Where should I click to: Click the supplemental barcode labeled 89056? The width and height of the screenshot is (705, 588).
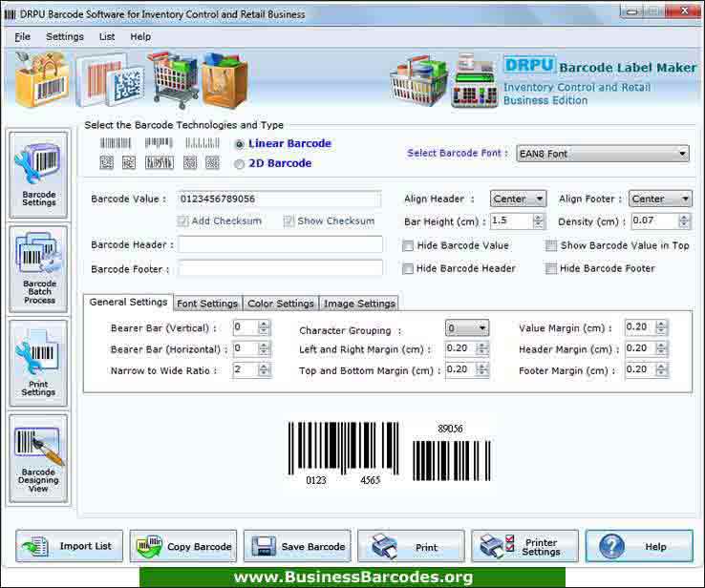tap(452, 452)
